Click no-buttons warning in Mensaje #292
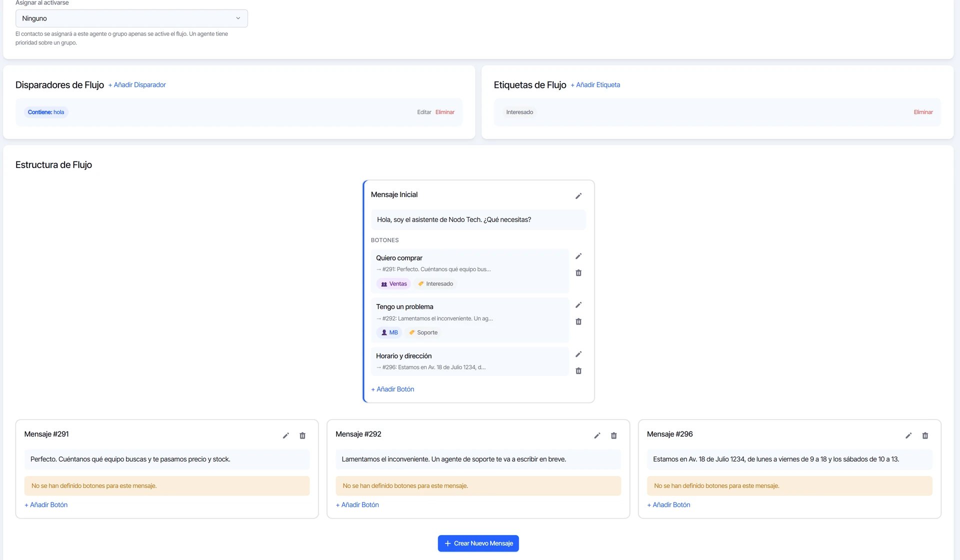The height and width of the screenshot is (560, 960). point(478,486)
